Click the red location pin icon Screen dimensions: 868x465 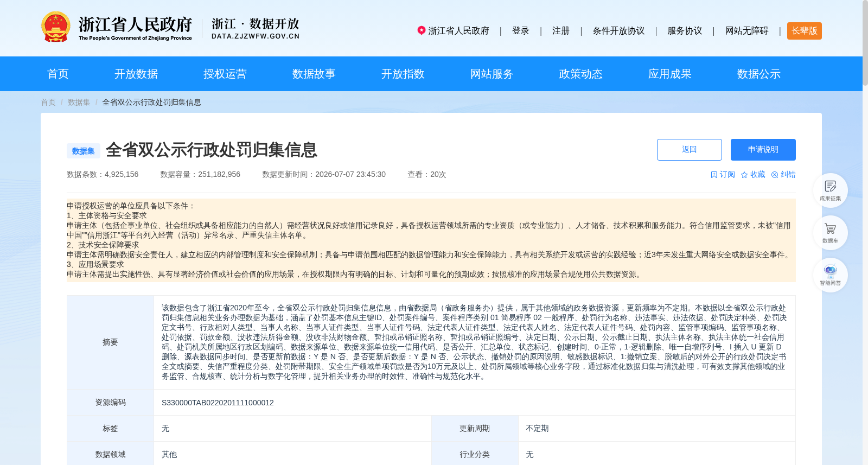(422, 30)
